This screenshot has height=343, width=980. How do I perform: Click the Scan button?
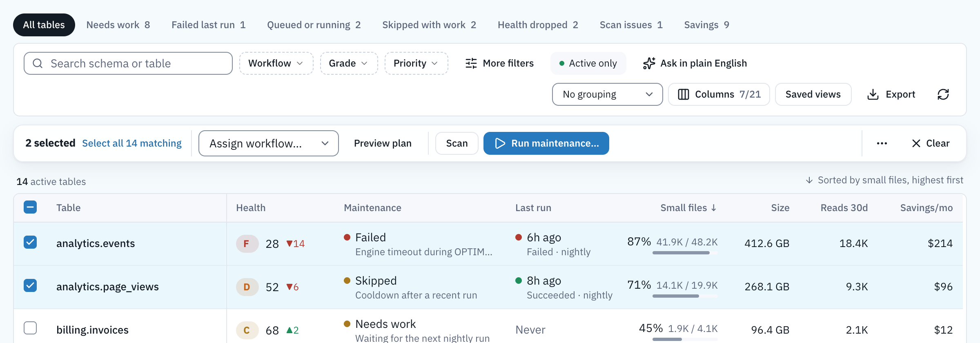coord(457,143)
